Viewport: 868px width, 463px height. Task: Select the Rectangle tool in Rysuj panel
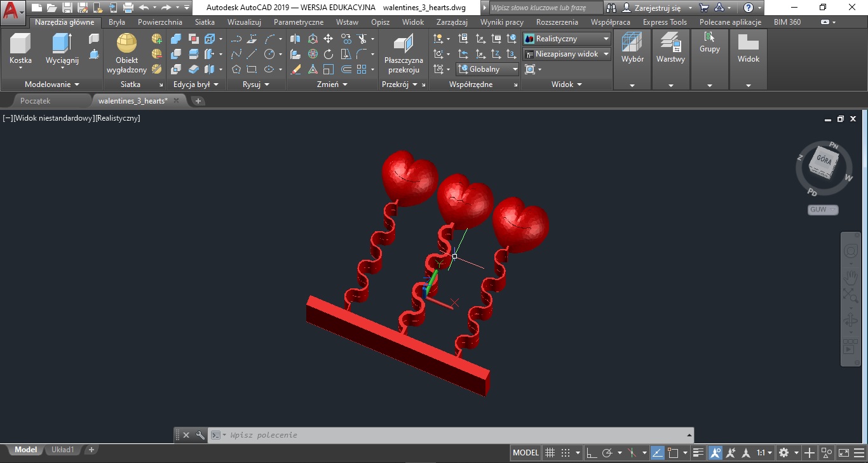[252, 69]
